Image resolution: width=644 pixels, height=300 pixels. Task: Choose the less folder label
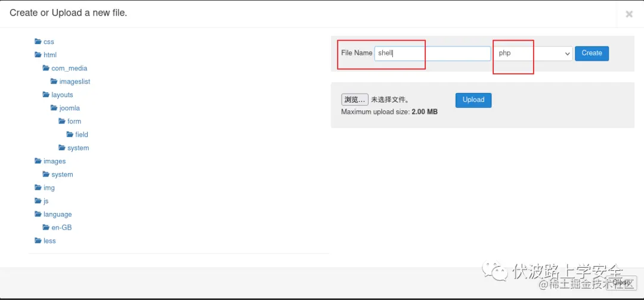(x=49, y=241)
